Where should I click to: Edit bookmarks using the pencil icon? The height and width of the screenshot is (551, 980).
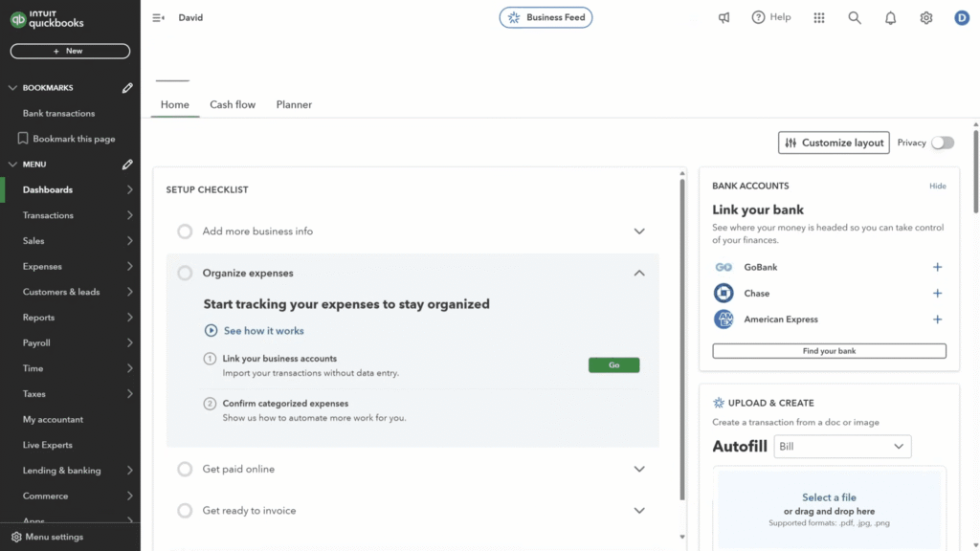point(127,88)
